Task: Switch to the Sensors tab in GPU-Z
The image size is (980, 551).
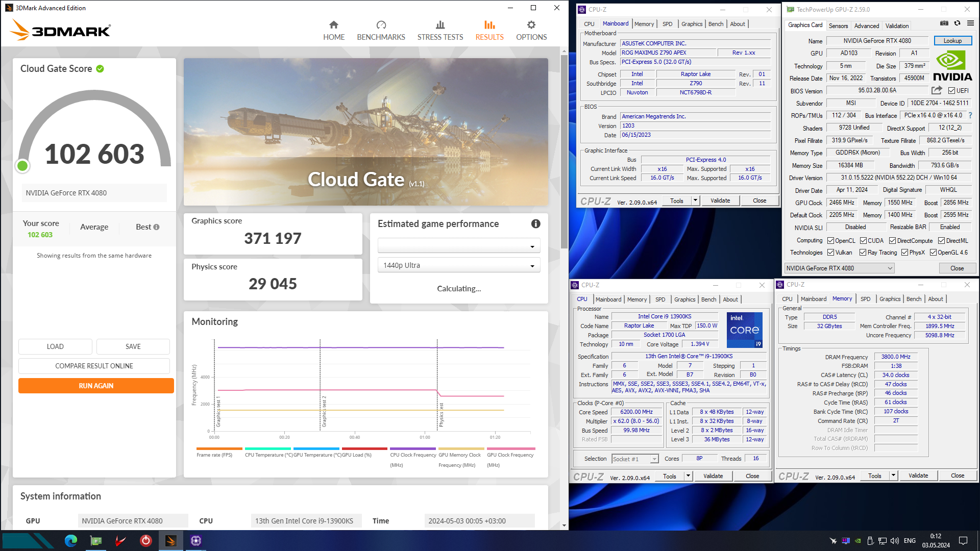Action: (838, 26)
